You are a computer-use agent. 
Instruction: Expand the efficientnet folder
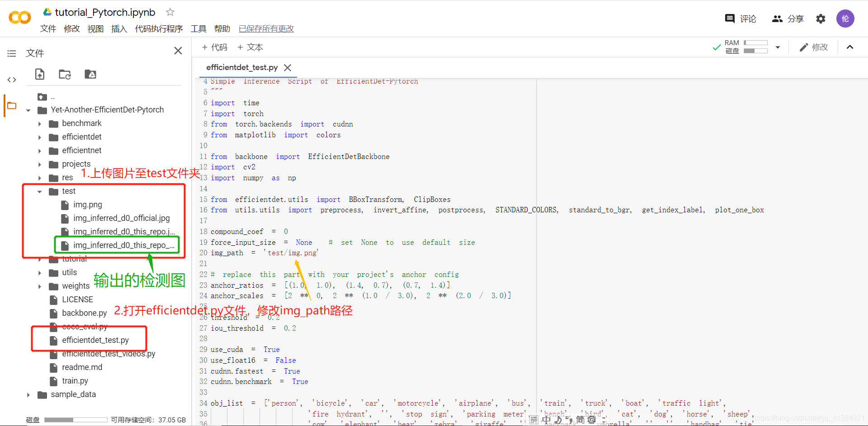click(39, 151)
